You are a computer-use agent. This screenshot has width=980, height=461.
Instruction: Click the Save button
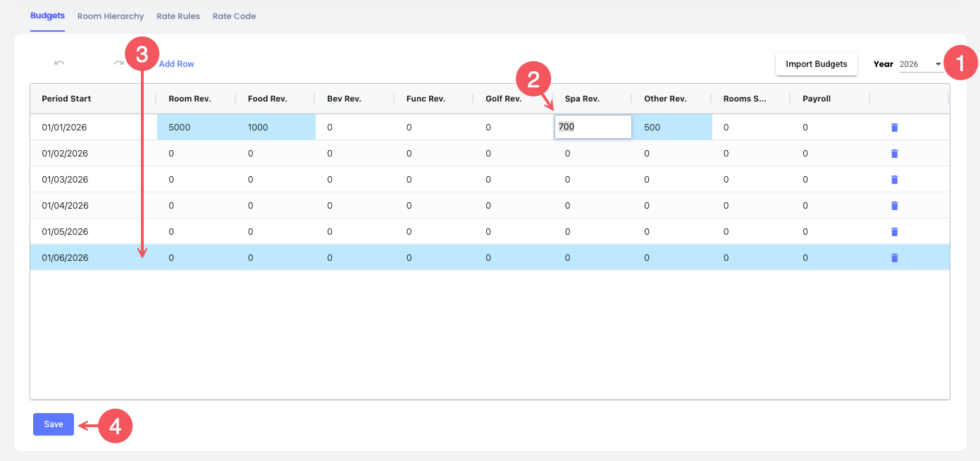[x=54, y=424]
